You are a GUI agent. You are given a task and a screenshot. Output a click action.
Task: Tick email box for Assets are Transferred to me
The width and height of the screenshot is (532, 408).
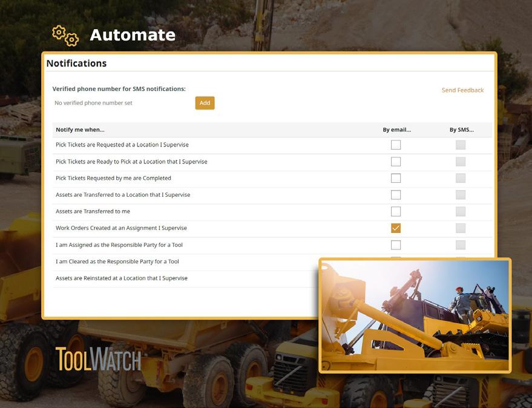(396, 211)
